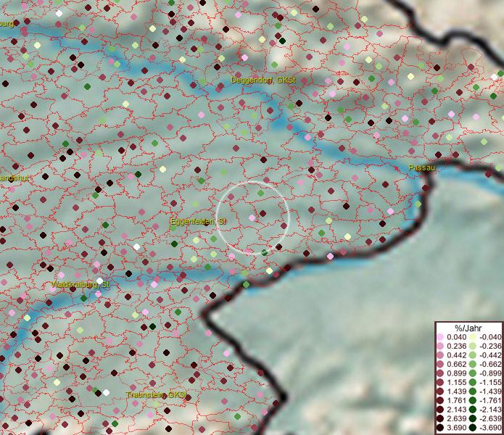Pick the 1.155 legend swatch
Screen dimensions: 504x435
click(x=440, y=382)
